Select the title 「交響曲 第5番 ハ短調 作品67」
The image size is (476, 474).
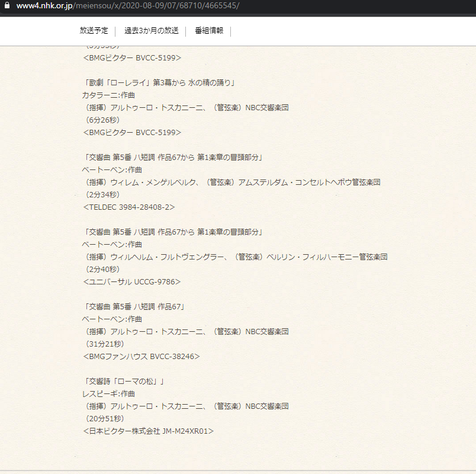tap(134, 306)
